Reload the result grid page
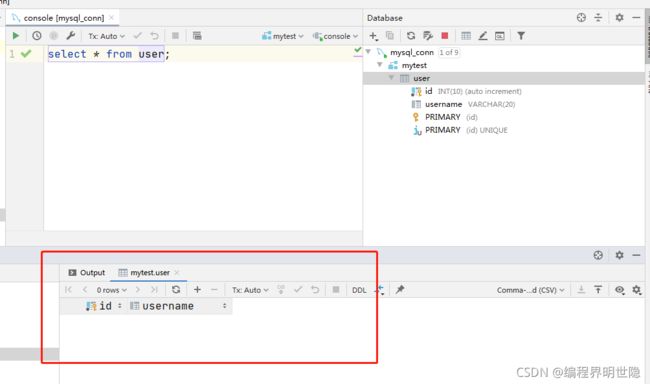The image size is (650, 384). (x=176, y=289)
